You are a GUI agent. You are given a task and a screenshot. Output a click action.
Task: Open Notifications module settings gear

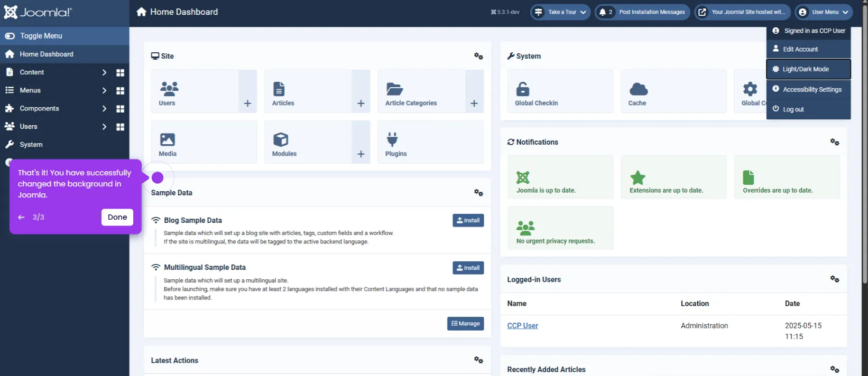pos(835,142)
